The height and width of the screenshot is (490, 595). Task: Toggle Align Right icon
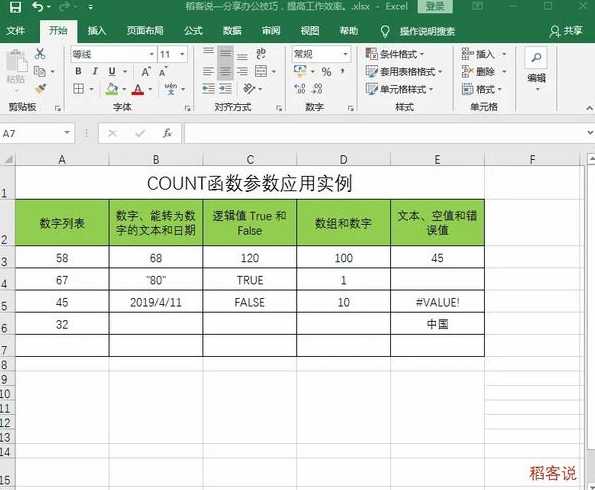pyautogui.click(x=242, y=71)
